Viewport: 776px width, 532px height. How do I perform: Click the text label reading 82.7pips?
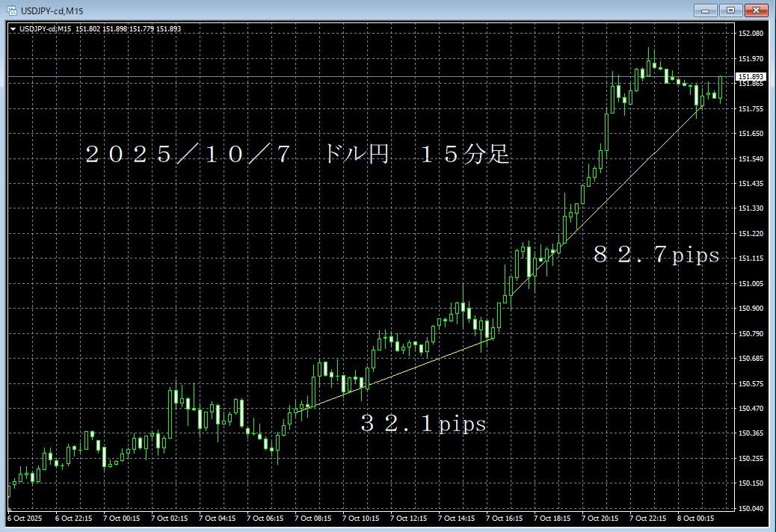point(656,255)
